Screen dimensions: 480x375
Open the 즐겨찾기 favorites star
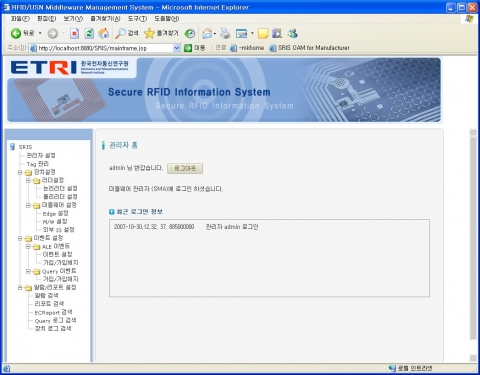[x=161, y=33]
